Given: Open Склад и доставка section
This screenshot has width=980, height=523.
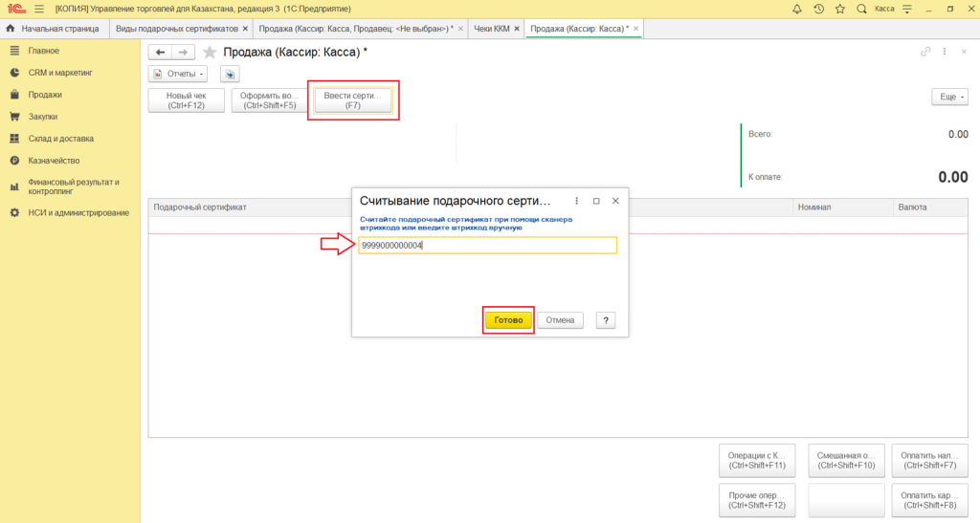Looking at the screenshot, I should coord(60,139).
